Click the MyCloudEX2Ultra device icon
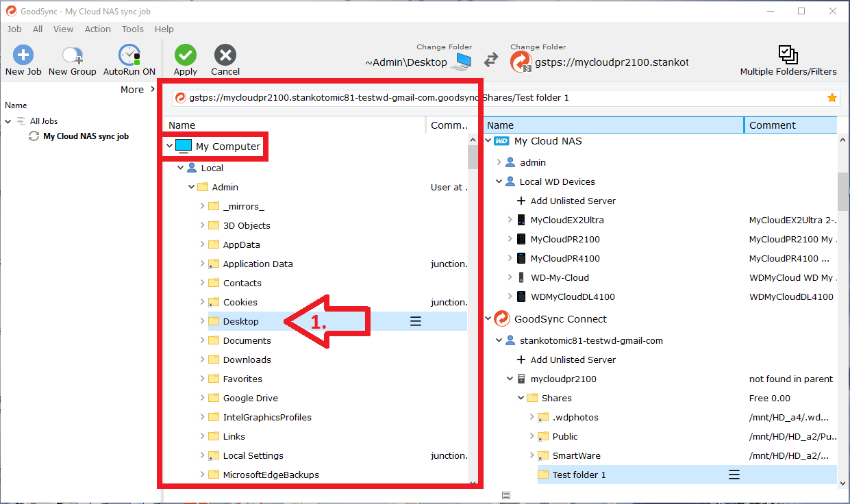The height and width of the screenshot is (504, 850). tap(521, 220)
